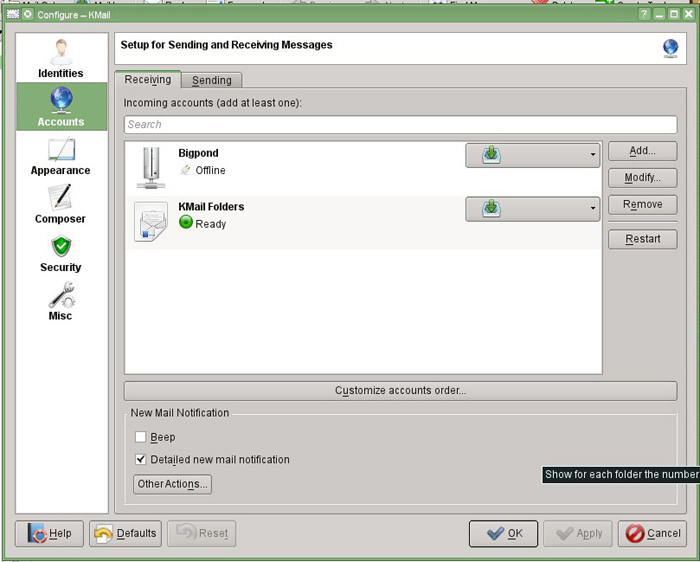Click the Help button at bottom
Screen dimensions: 700x562
click(x=49, y=533)
